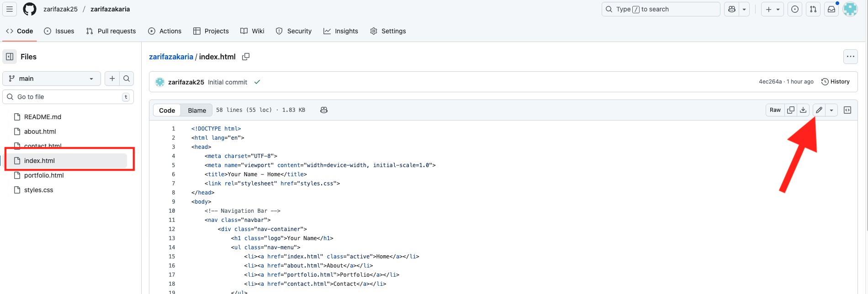
Task: Select line number 10 in code
Action: coord(172,211)
